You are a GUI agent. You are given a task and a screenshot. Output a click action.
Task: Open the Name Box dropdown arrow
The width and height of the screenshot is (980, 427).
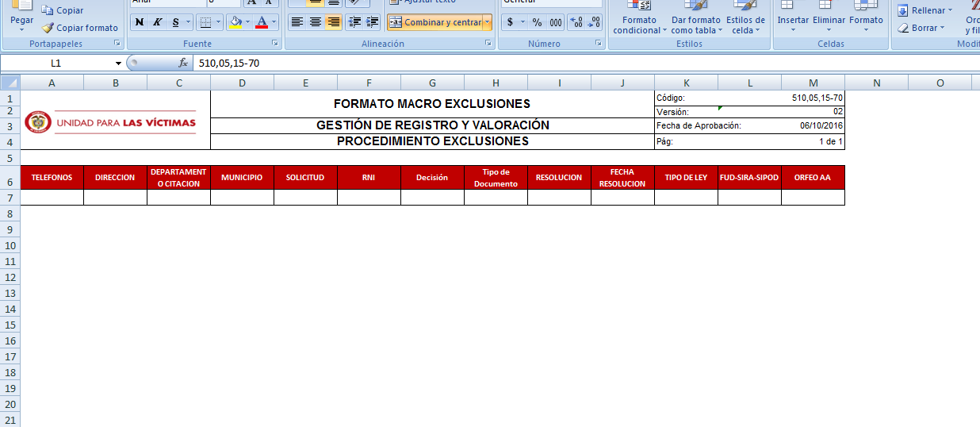[x=118, y=63]
